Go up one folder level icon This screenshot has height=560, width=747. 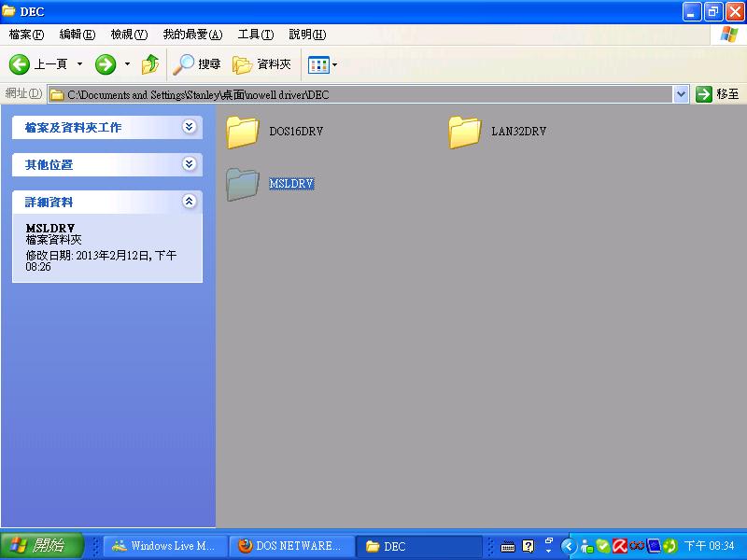[x=150, y=64]
